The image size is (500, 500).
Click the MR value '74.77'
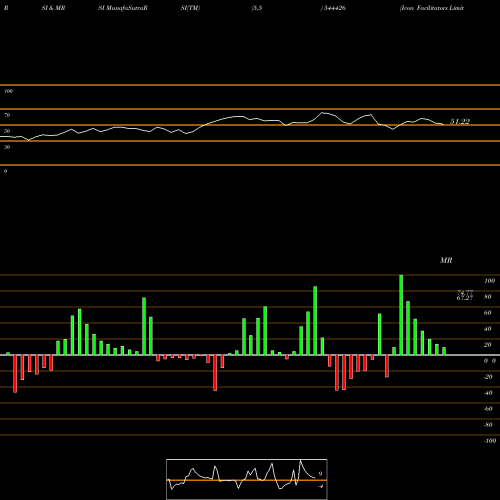[x=465, y=293]
